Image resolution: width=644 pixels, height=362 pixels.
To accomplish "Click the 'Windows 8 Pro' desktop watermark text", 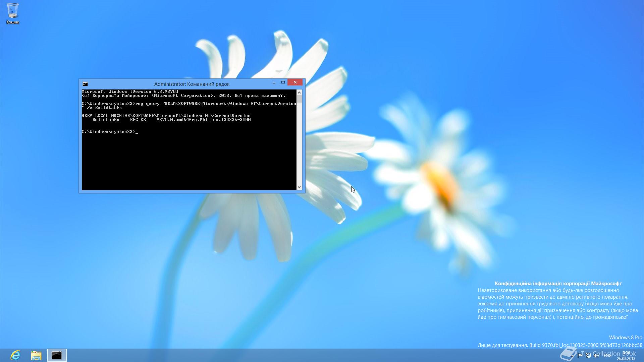I will coord(626,338).
